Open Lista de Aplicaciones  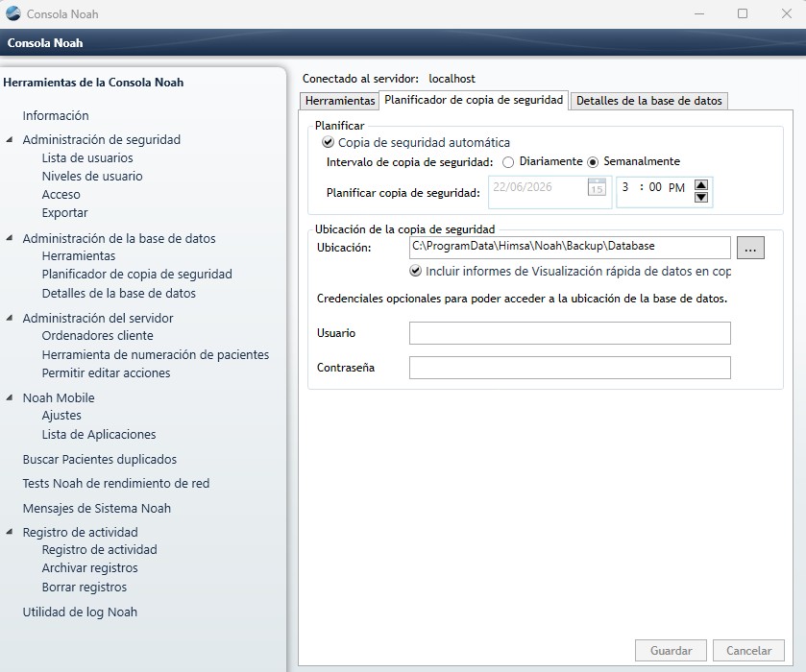[99, 434]
